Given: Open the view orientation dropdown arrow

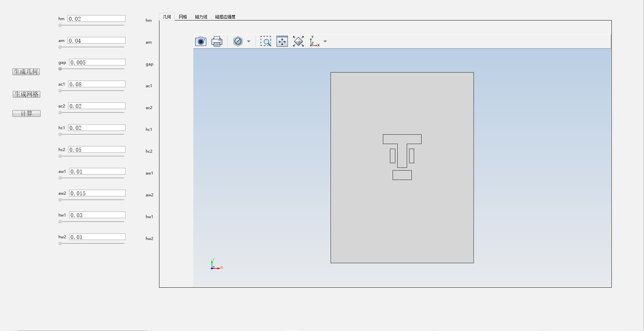Looking at the screenshot, I should (x=325, y=42).
